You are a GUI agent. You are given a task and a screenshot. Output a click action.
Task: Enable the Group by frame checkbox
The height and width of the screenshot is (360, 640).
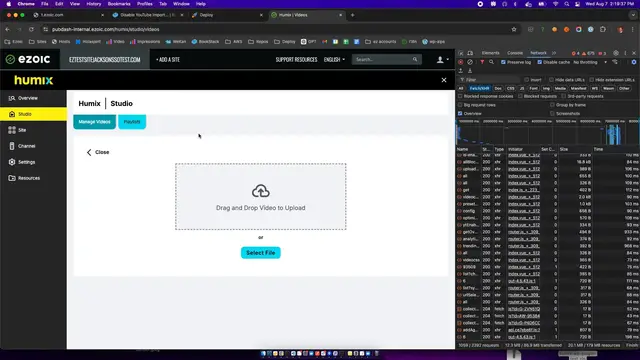pos(552,105)
